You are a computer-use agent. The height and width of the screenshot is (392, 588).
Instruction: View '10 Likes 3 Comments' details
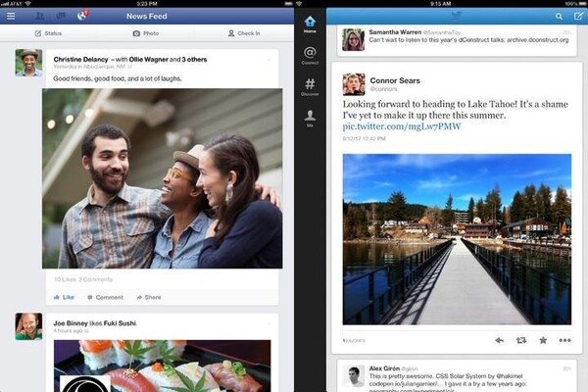click(83, 279)
